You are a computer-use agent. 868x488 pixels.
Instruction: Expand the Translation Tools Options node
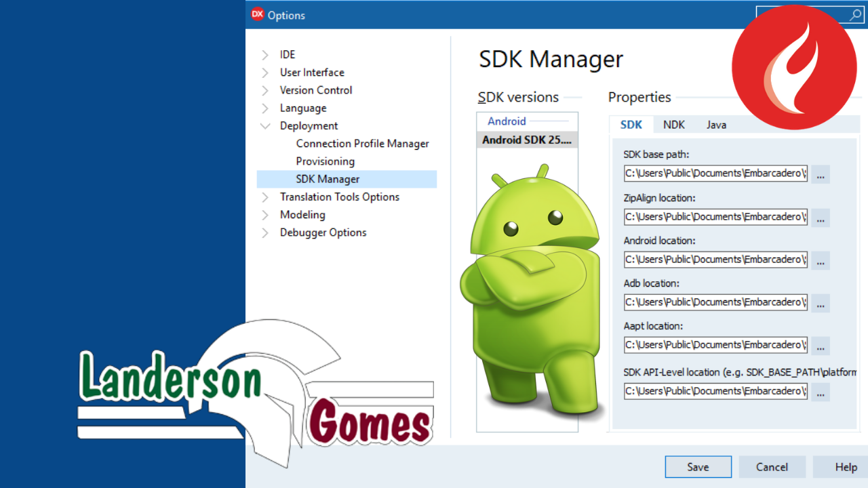[x=265, y=197]
